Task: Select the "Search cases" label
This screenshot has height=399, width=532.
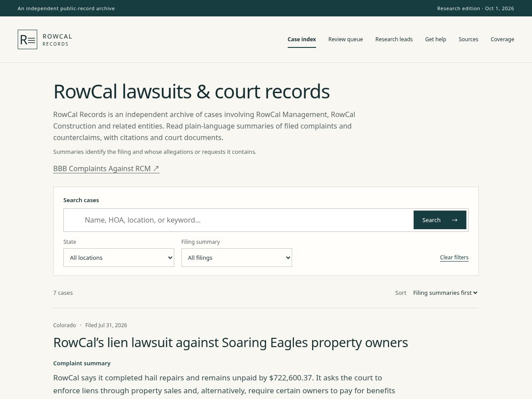Action: 81,200
